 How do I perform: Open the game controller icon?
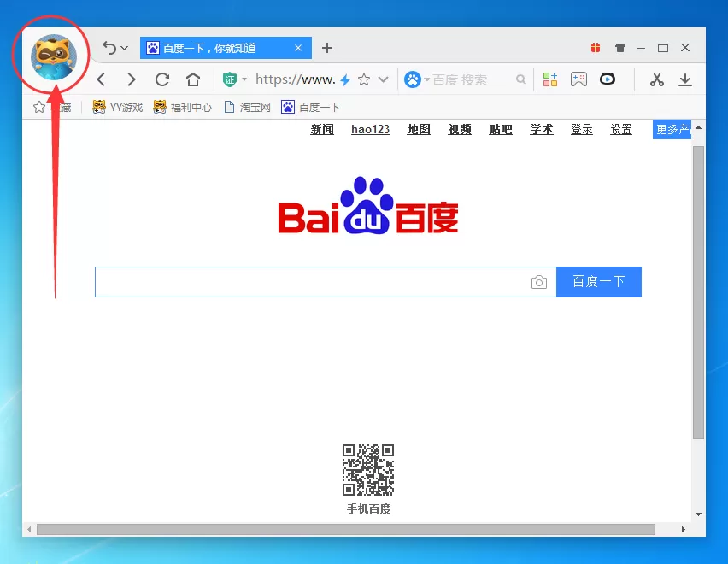click(578, 79)
